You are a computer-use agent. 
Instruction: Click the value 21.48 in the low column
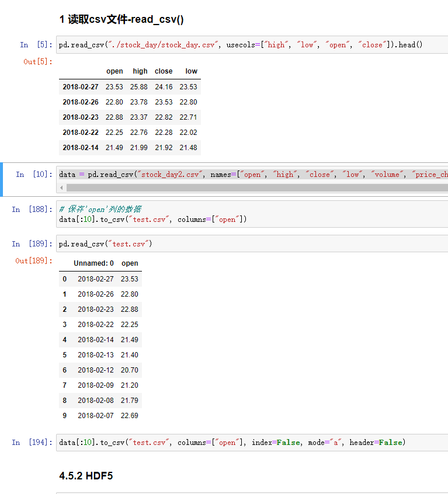[x=188, y=148]
